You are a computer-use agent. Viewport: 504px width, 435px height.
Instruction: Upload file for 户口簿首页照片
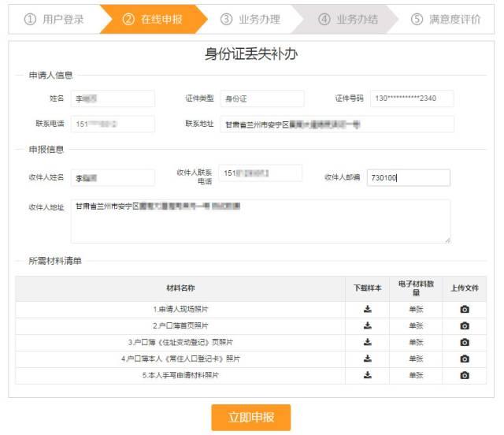[464, 325]
